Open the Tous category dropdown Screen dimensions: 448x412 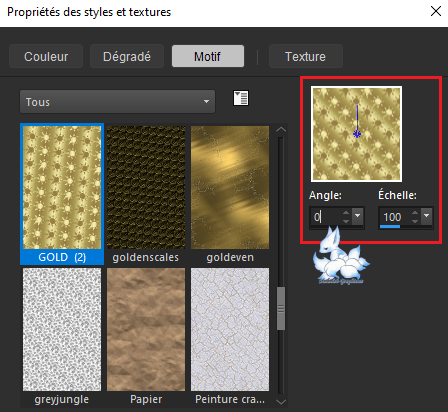pyautogui.click(x=117, y=102)
